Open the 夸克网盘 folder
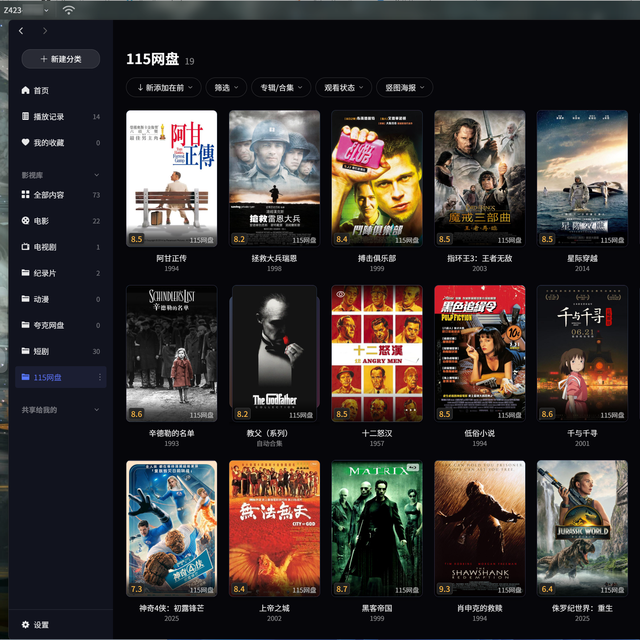The image size is (640, 640). (x=60, y=325)
